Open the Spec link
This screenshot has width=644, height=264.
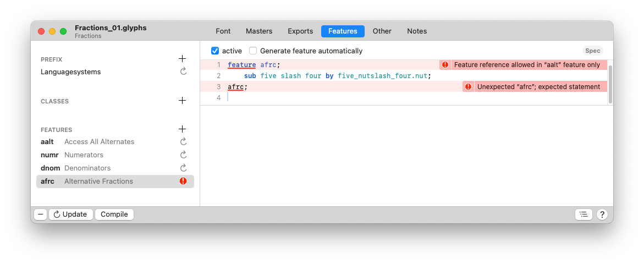(x=592, y=51)
